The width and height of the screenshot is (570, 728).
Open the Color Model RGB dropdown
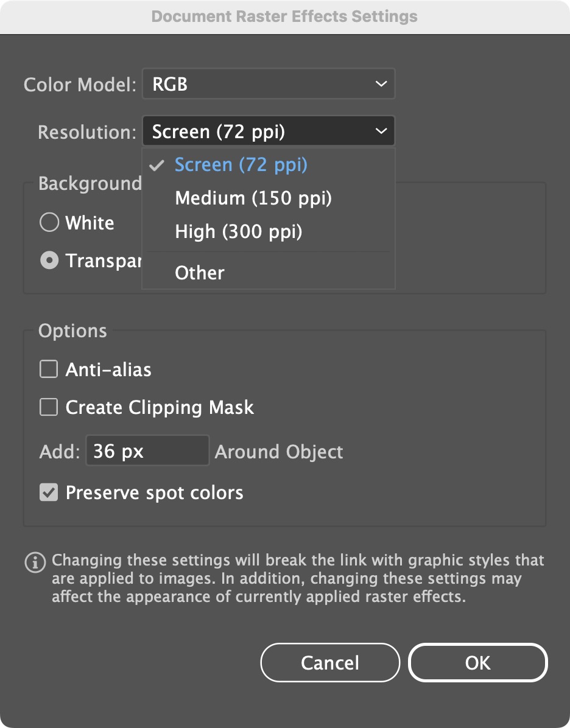[x=268, y=84]
